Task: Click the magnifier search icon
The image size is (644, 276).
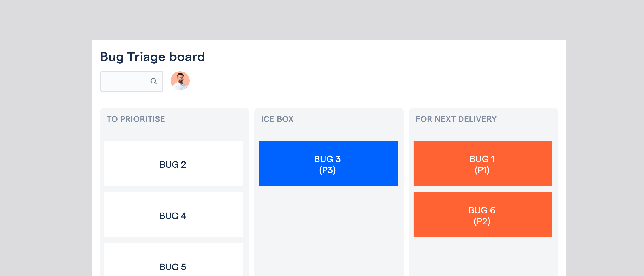Action: pos(153,81)
